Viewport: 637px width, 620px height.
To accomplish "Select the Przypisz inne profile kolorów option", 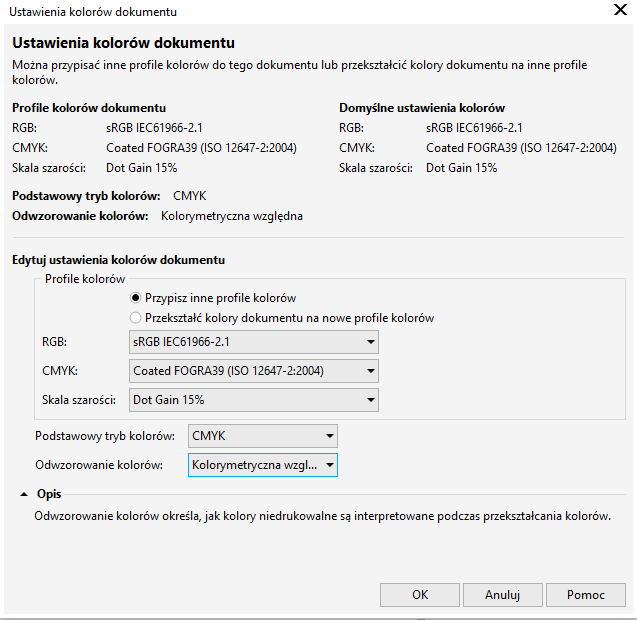I will pos(136,298).
